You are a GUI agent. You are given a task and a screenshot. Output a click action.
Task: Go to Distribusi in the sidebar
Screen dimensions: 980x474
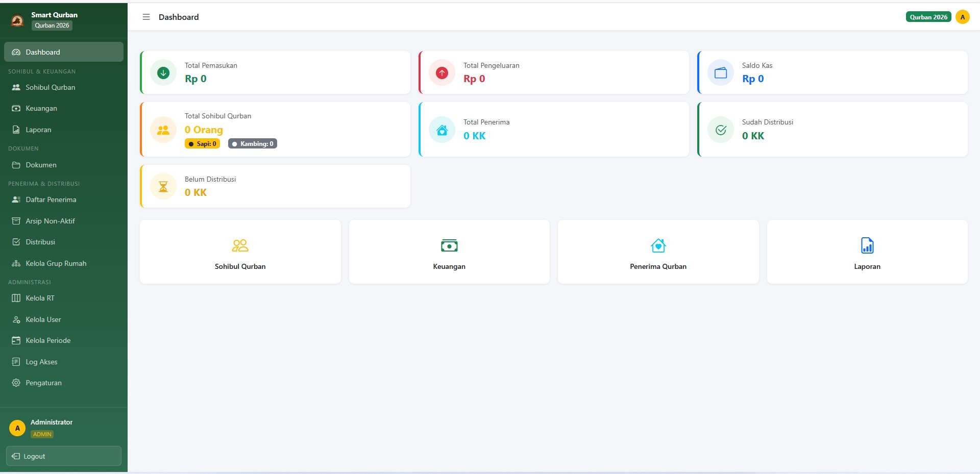pyautogui.click(x=64, y=242)
